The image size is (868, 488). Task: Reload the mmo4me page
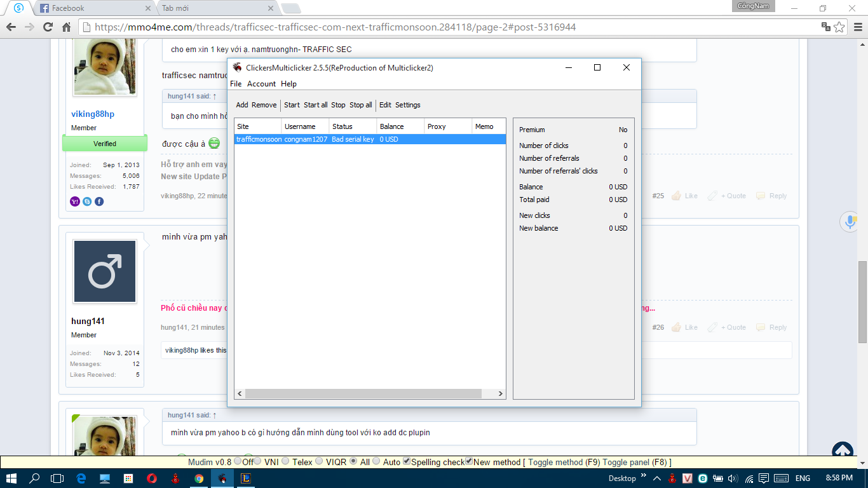(x=48, y=27)
